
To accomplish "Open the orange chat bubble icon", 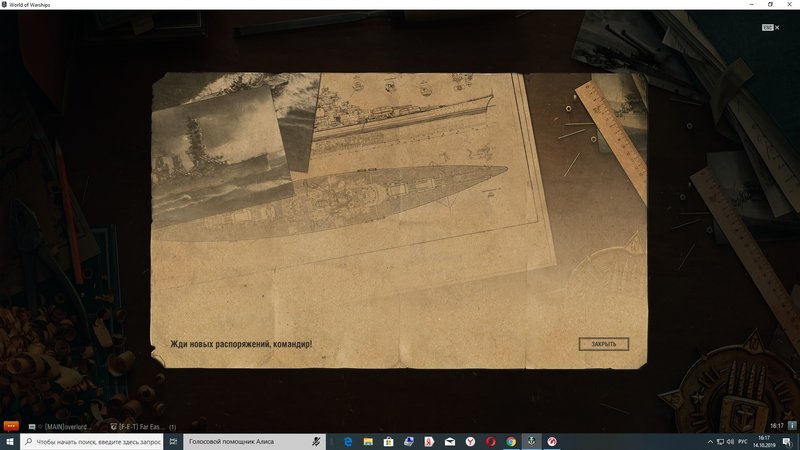I will 11,426.
